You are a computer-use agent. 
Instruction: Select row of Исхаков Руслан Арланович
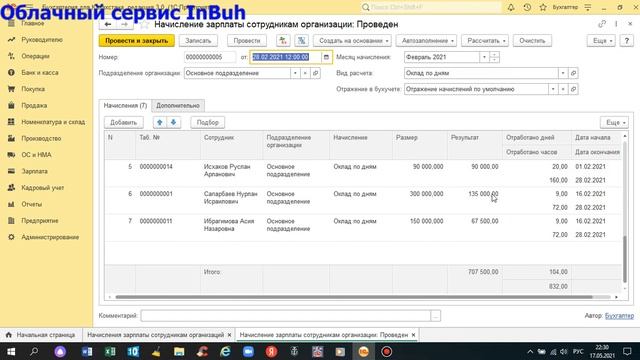(x=363, y=173)
